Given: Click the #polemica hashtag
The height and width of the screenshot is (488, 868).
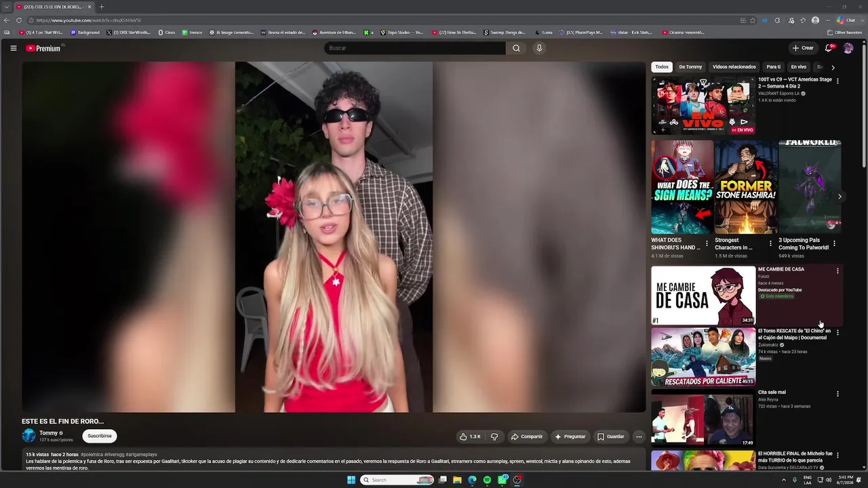Looking at the screenshot, I should pos(92,454).
